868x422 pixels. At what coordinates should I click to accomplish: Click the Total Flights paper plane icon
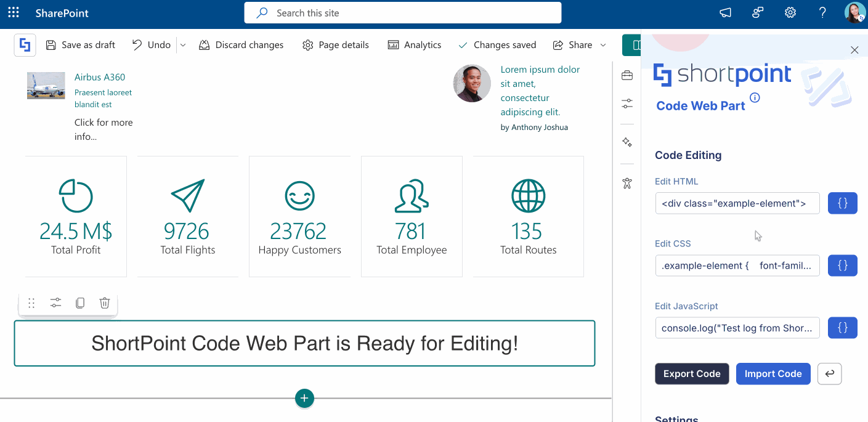[x=188, y=196]
